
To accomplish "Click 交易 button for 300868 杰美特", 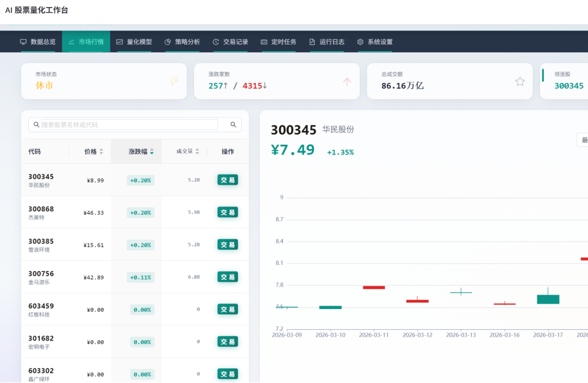I will click(x=228, y=212).
